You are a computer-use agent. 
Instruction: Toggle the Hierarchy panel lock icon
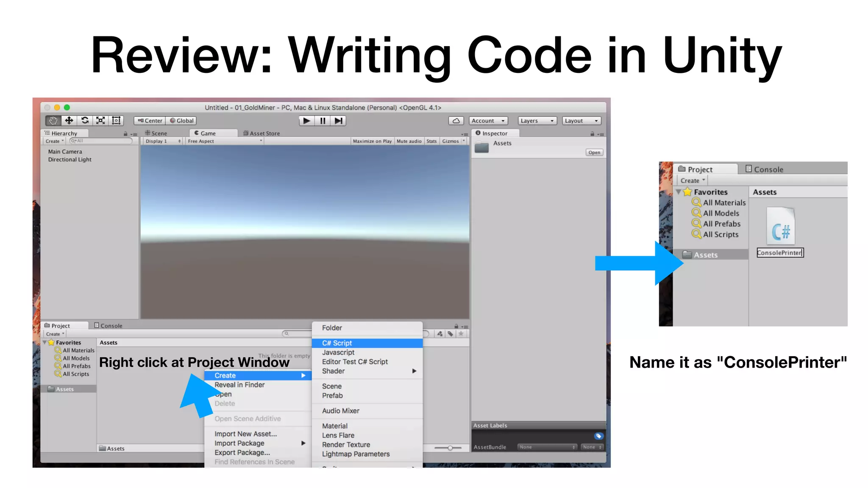(x=125, y=134)
